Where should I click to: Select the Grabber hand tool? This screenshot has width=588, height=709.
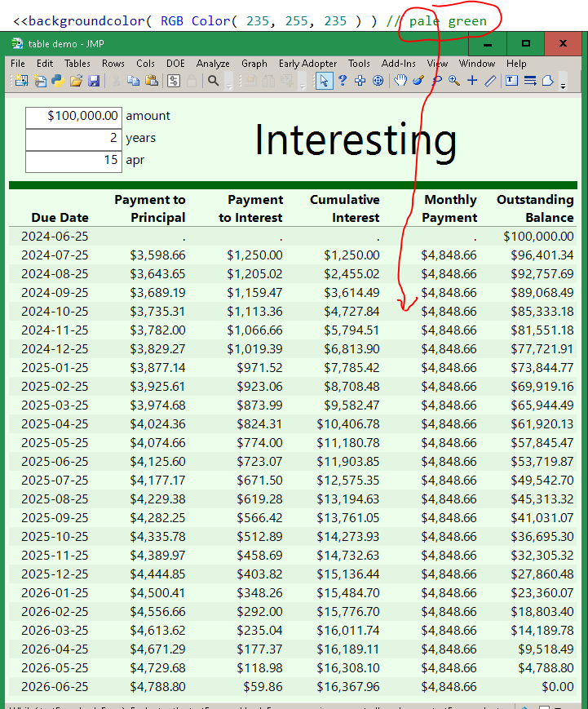click(400, 81)
